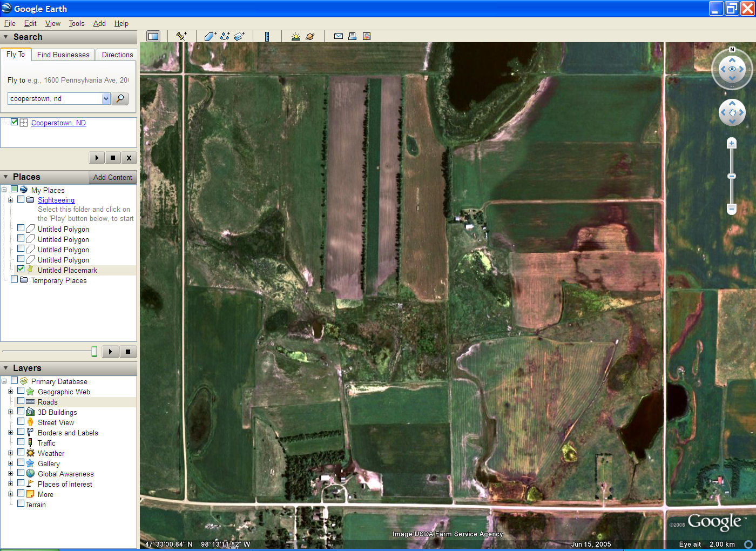Click the streaming status indicator icon
This screenshot has height=551, width=756.
(x=748, y=544)
